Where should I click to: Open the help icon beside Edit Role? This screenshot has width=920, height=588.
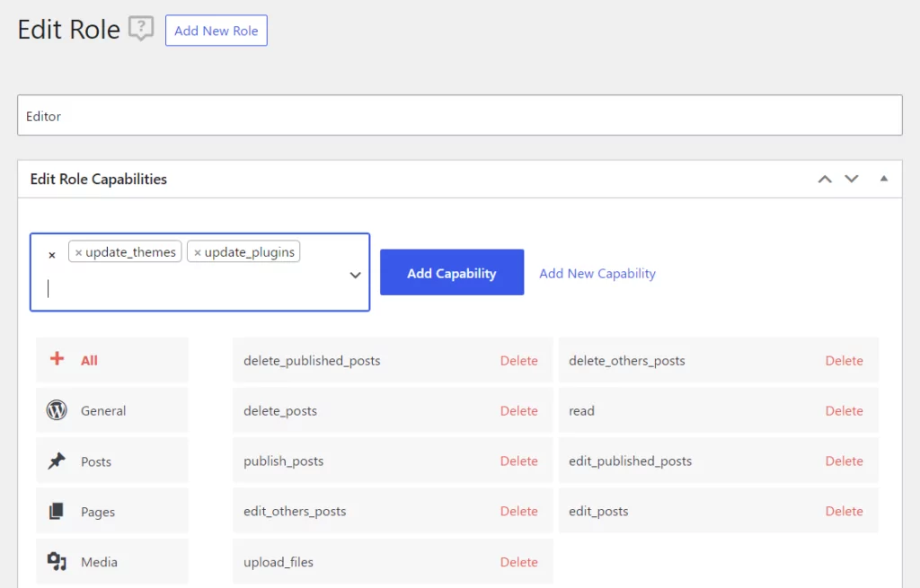point(141,28)
